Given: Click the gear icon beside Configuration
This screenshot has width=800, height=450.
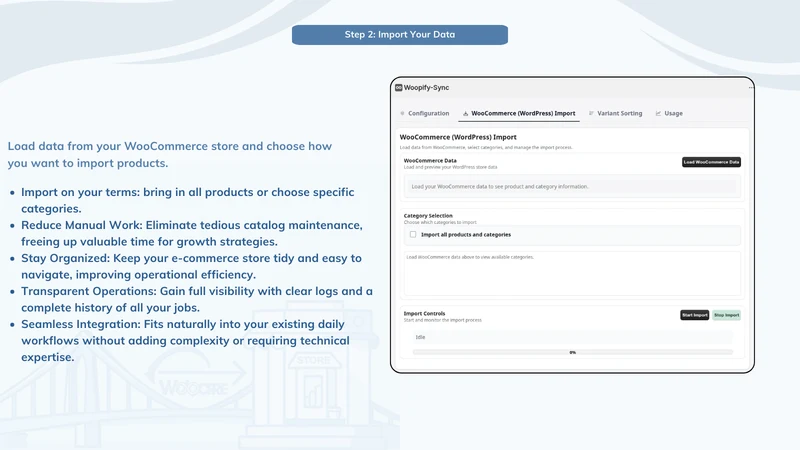Looking at the screenshot, I should (x=402, y=113).
